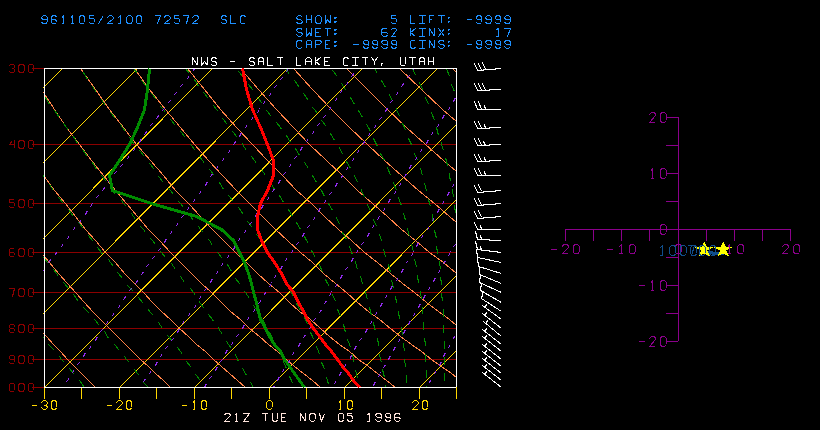Click the LIFT: label
The height and width of the screenshot is (430, 820).
[x=430, y=20]
